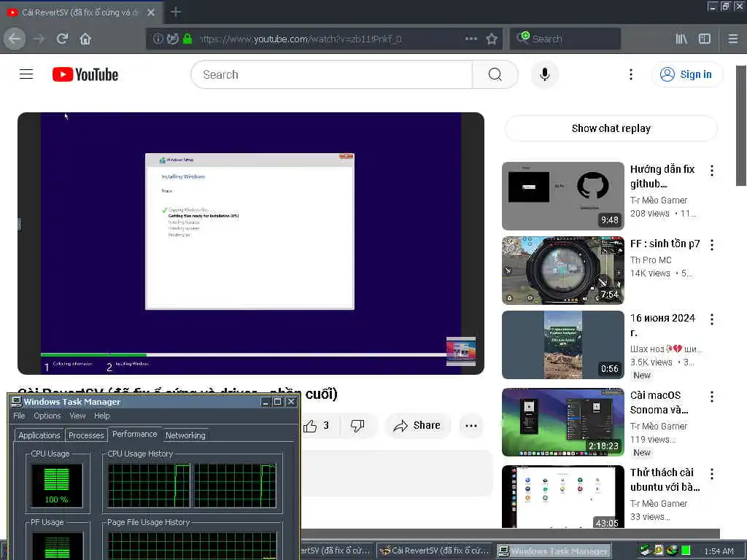Click the browser forward arrow

click(x=39, y=39)
